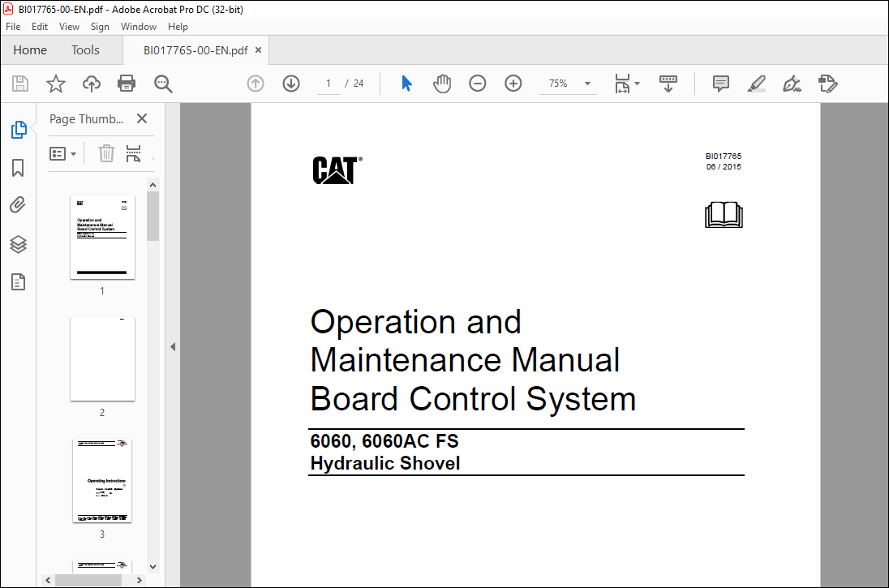Open the document content panel icon
The image size is (889, 588).
coord(18,281)
